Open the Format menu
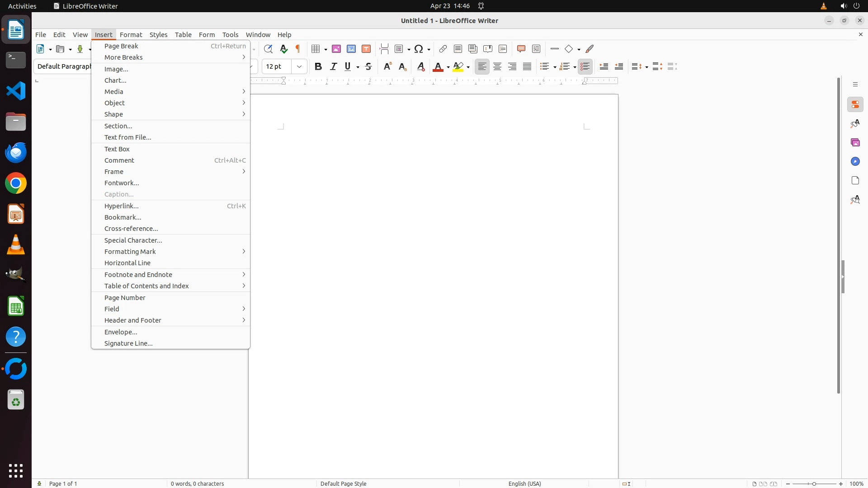This screenshot has height=488, width=868. coord(131,35)
